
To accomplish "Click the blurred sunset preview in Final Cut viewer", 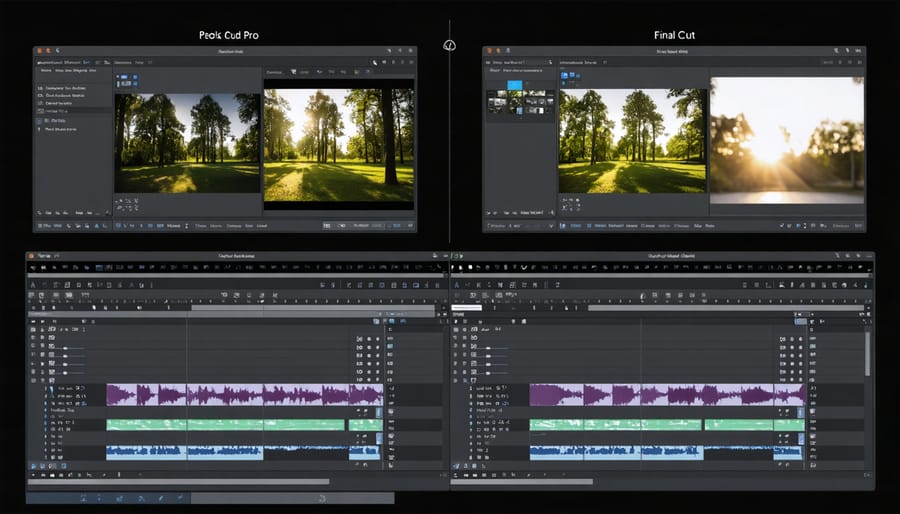I will coord(787,140).
